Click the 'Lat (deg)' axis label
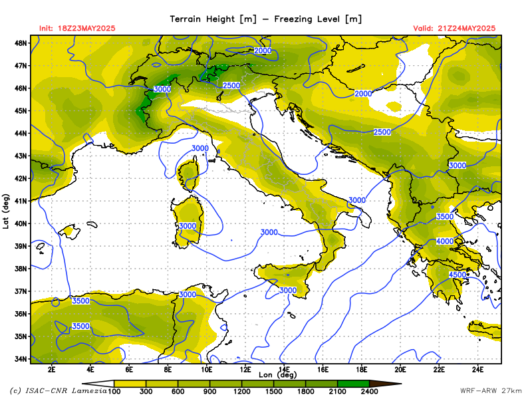The width and height of the screenshot is (532, 399). [x=6, y=211]
